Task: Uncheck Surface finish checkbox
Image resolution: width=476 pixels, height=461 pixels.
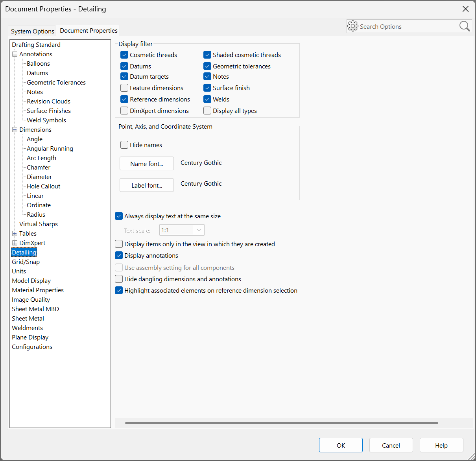Action: tap(207, 88)
